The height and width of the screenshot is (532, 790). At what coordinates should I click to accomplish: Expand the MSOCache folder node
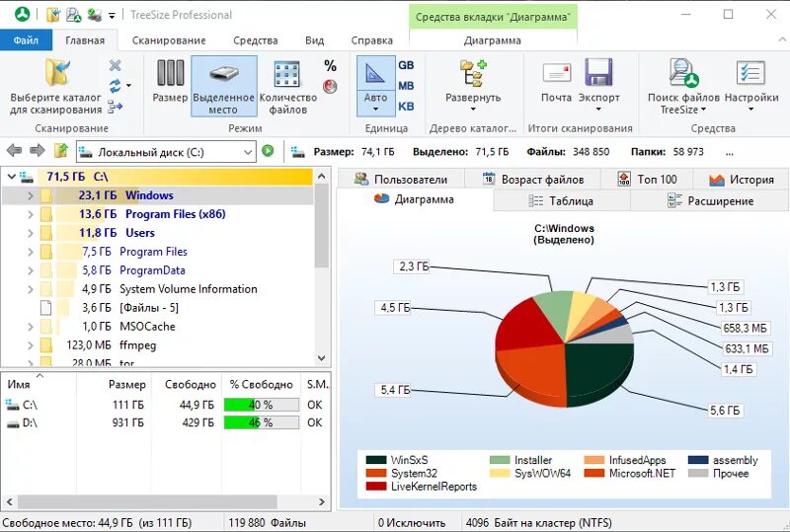click(x=31, y=327)
